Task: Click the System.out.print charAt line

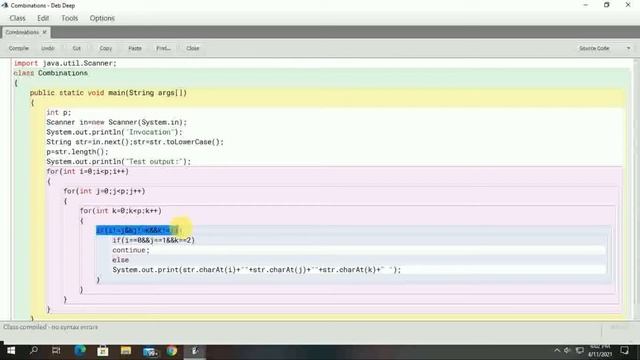Action: pos(257,269)
